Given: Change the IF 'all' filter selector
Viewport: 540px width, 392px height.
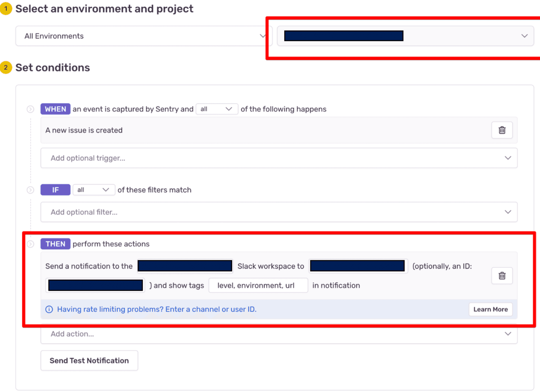Looking at the screenshot, I should pyautogui.click(x=93, y=190).
